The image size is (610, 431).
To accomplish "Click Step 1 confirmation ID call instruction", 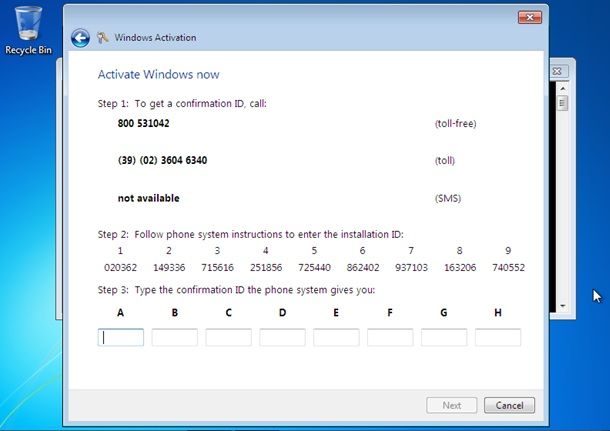I will point(182,104).
